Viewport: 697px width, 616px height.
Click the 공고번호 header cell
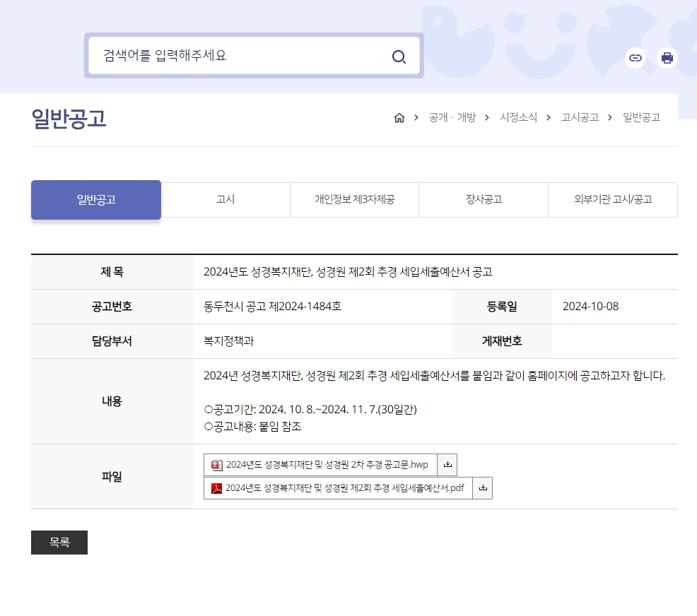[x=112, y=307]
